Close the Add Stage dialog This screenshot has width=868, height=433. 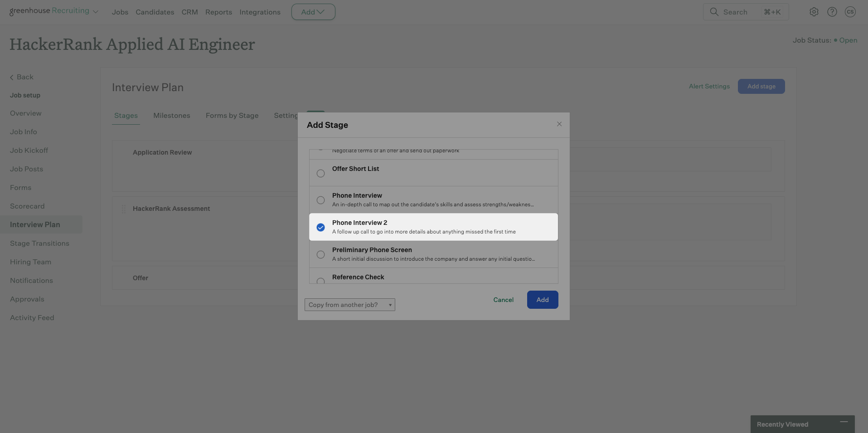pyautogui.click(x=559, y=124)
